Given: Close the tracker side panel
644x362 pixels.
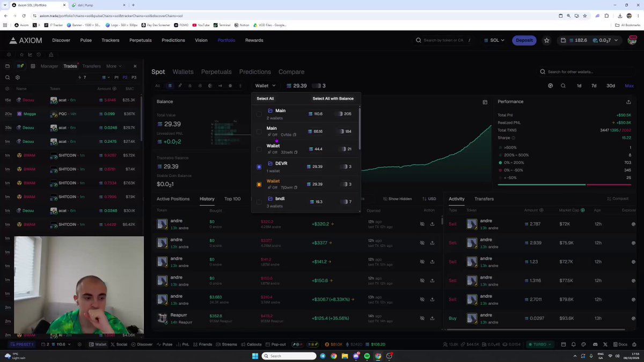Looking at the screenshot, I should (x=135, y=66).
